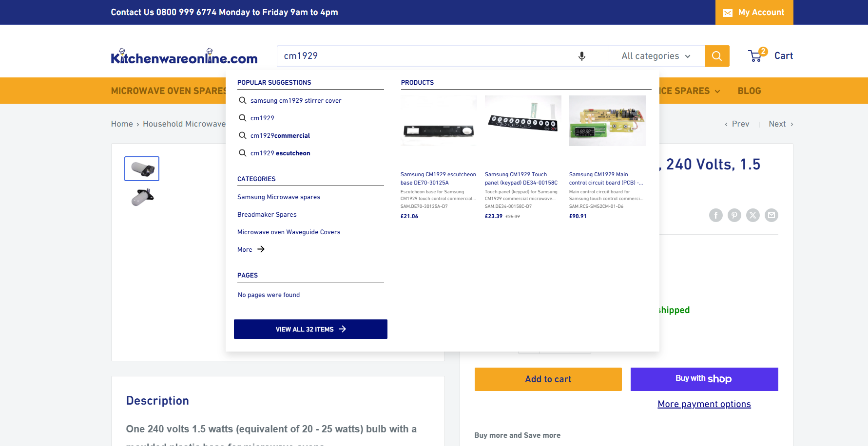Screen dimensions: 868x446
Task: Click the voice search microphone icon
Action: (581, 56)
